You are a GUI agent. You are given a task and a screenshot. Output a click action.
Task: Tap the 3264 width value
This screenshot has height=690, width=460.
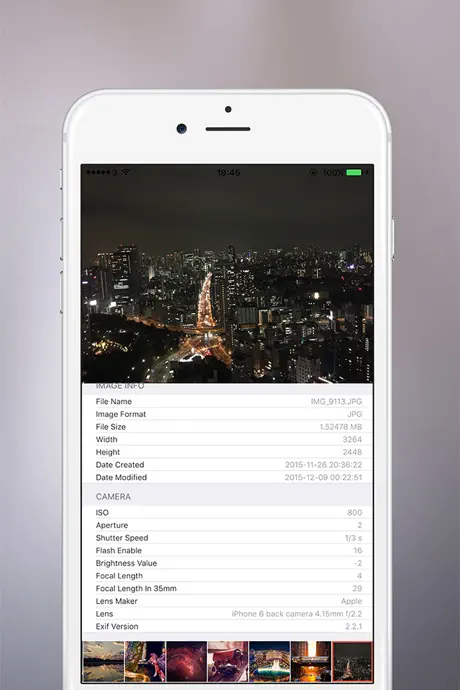coord(352,440)
